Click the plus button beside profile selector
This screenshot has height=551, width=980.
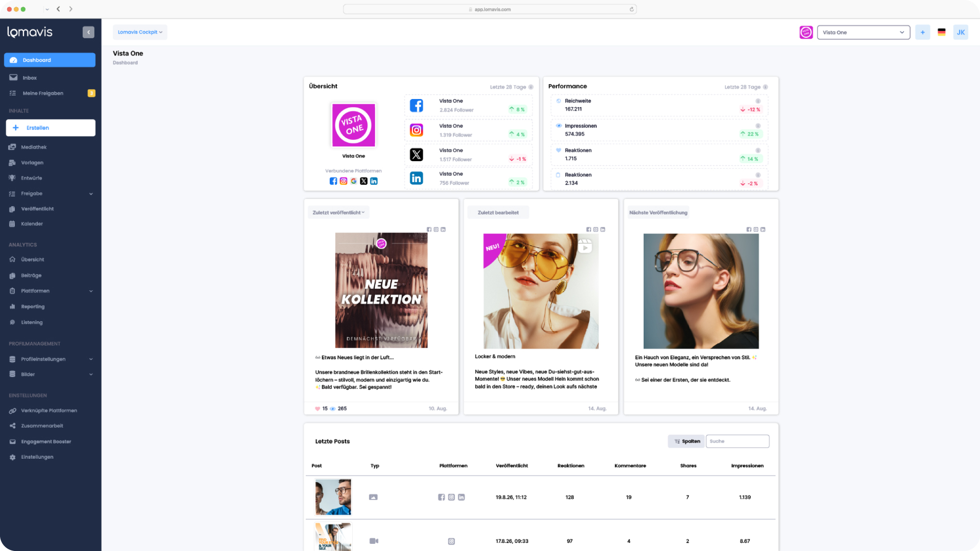pyautogui.click(x=922, y=32)
